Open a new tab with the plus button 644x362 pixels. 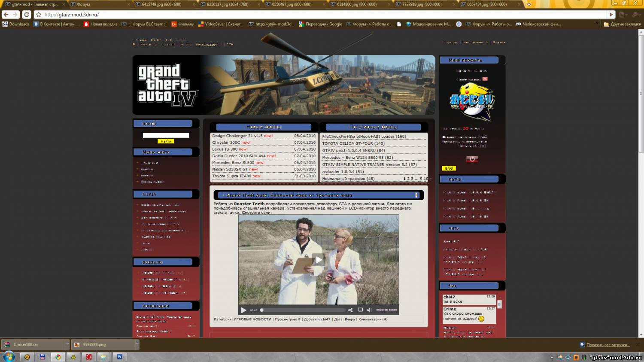529,4
